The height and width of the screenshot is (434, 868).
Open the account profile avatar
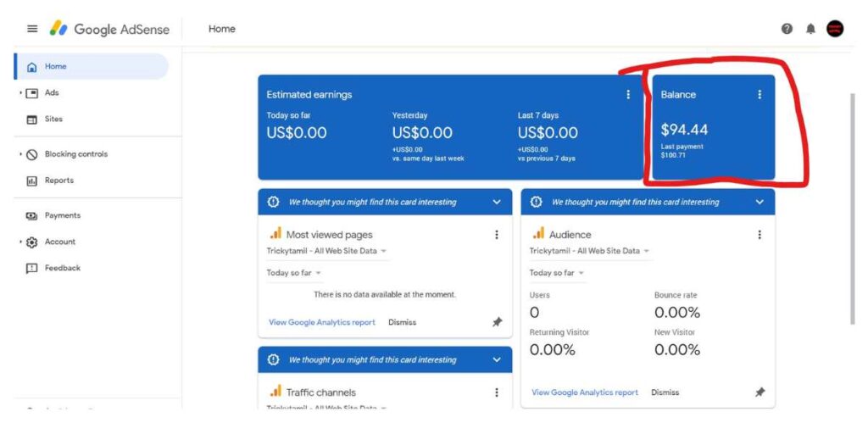pos(835,29)
